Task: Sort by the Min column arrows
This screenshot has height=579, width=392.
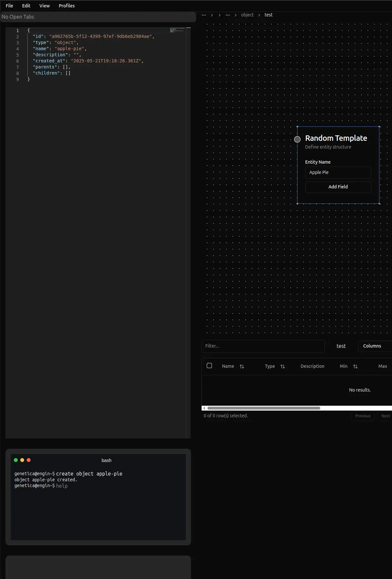Action: point(355,366)
